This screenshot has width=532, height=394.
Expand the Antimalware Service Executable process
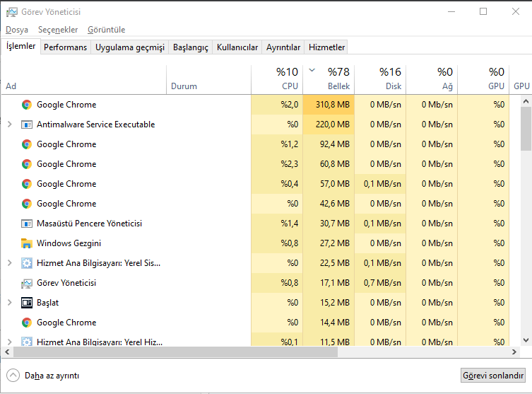tap(9, 124)
